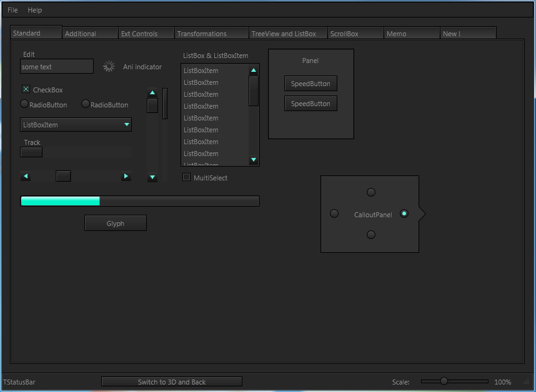Click the Glyph button
Image resolution: width=536 pixels, height=392 pixels.
click(x=116, y=223)
